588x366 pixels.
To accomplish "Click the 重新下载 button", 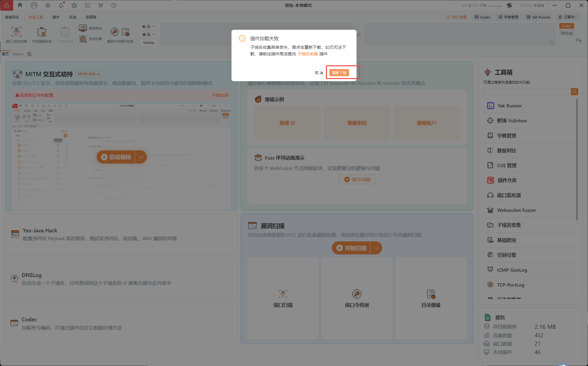I will 339,73.
